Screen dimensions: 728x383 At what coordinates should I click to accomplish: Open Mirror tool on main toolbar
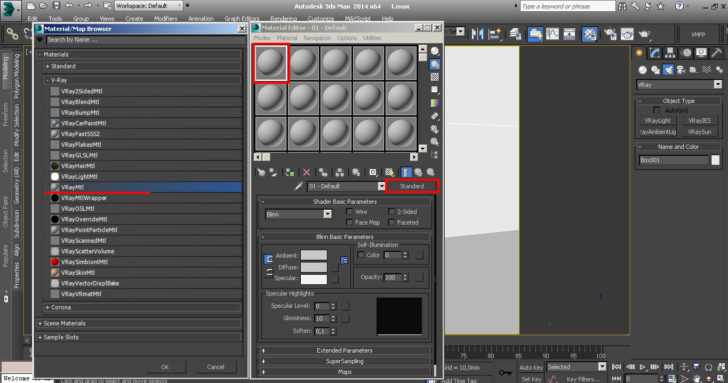(477, 34)
